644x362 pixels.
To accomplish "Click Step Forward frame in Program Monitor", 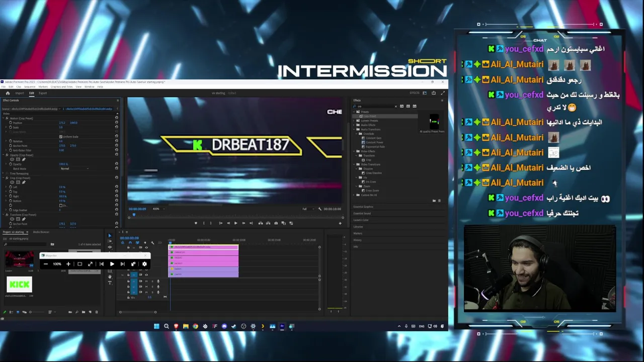I will click(244, 223).
